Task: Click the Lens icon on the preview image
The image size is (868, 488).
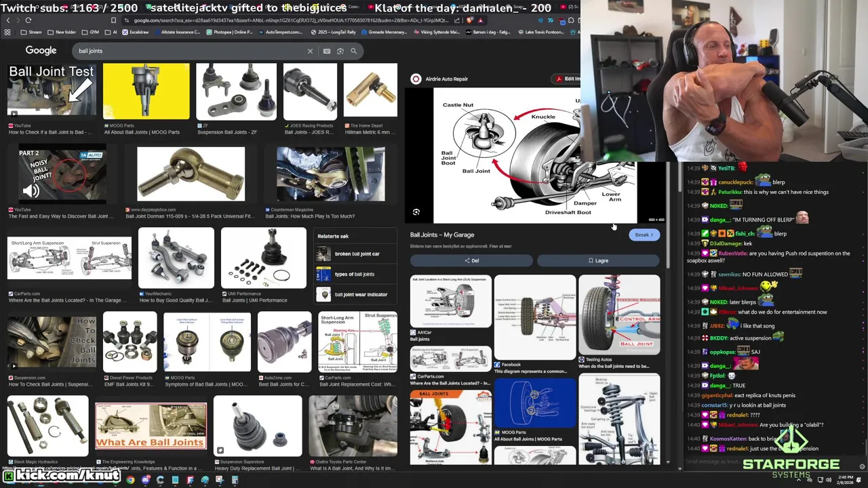Action: 416,212
